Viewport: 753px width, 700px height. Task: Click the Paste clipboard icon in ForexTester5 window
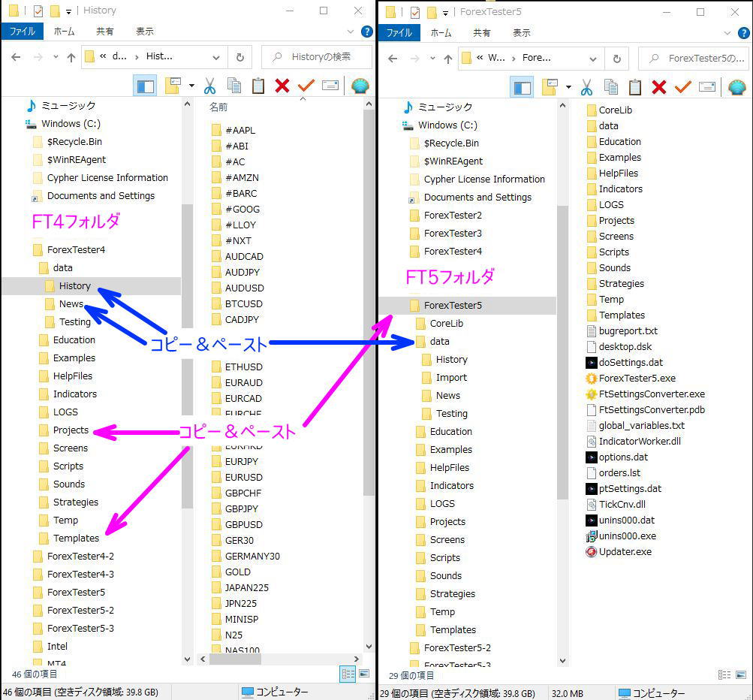pyautogui.click(x=635, y=87)
